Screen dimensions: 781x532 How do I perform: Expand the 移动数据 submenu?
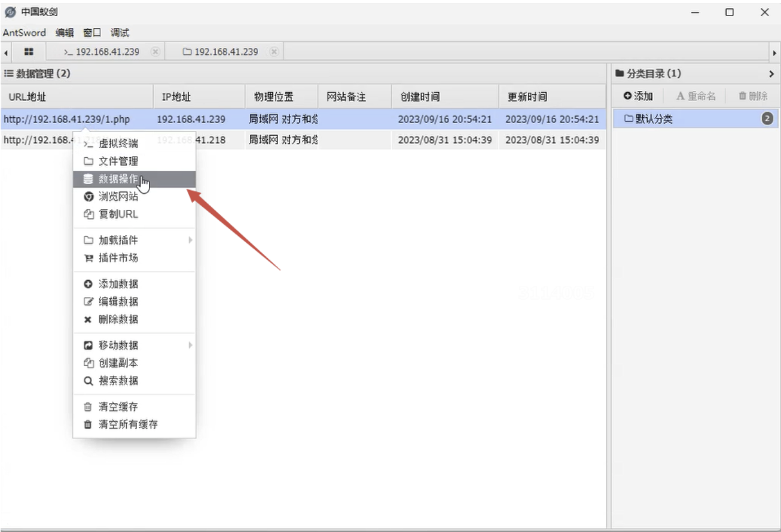[x=134, y=346]
